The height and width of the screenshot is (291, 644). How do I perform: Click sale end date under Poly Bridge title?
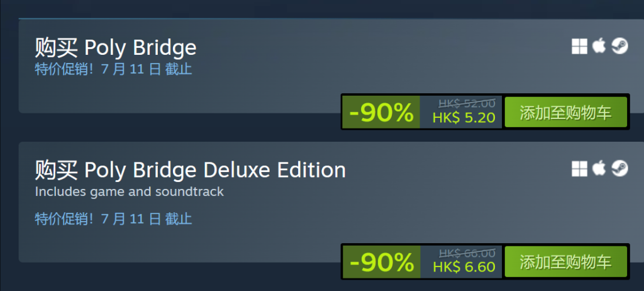coord(113,69)
